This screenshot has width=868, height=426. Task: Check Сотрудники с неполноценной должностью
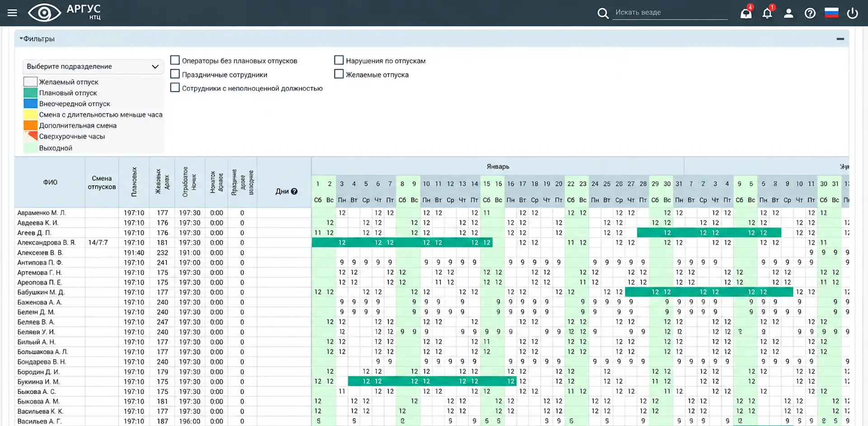(x=175, y=87)
